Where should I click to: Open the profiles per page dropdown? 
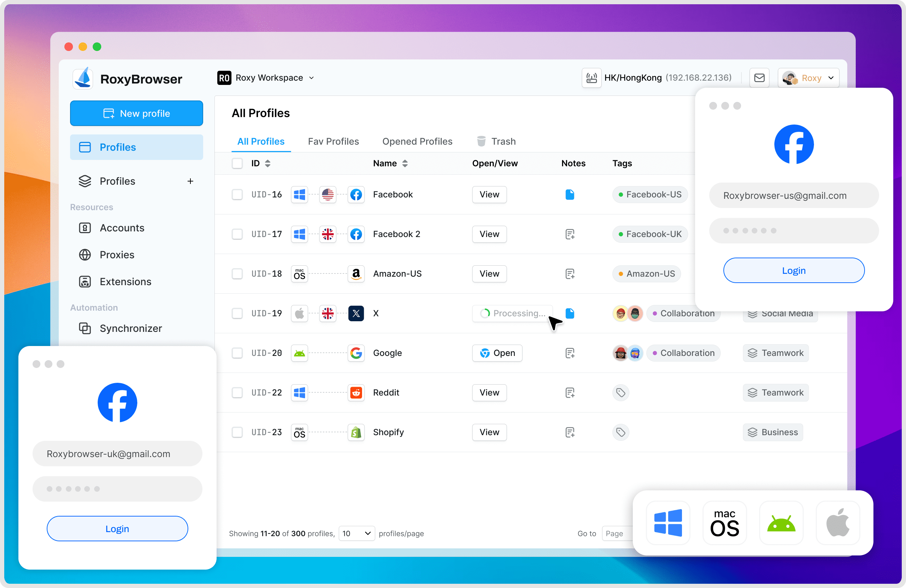coord(356,533)
